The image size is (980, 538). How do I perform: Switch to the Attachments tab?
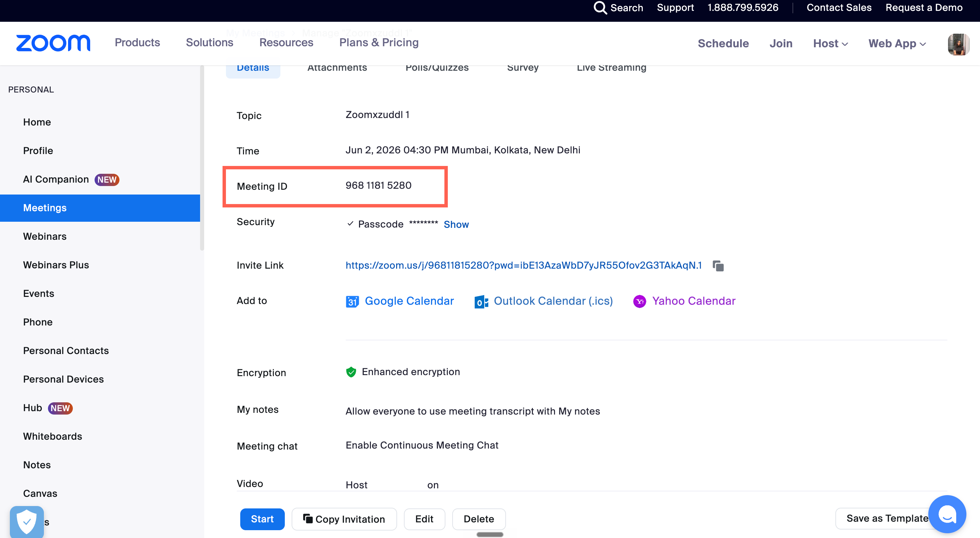click(x=337, y=68)
